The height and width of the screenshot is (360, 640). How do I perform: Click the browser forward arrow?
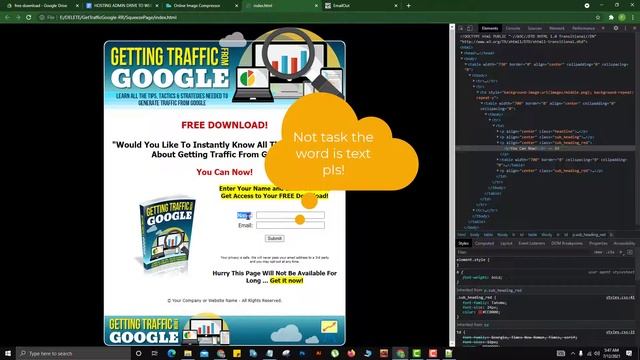tap(18, 18)
